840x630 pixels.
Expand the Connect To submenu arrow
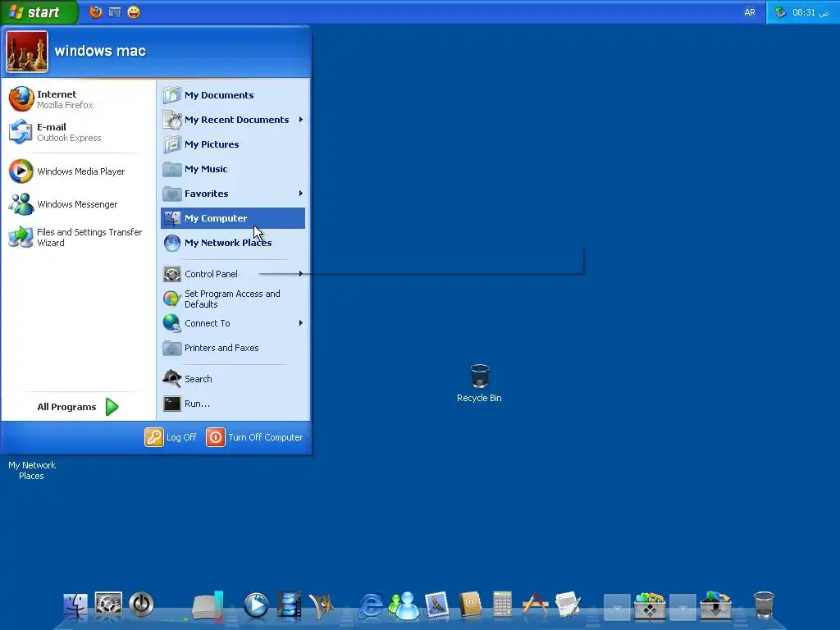(x=300, y=323)
